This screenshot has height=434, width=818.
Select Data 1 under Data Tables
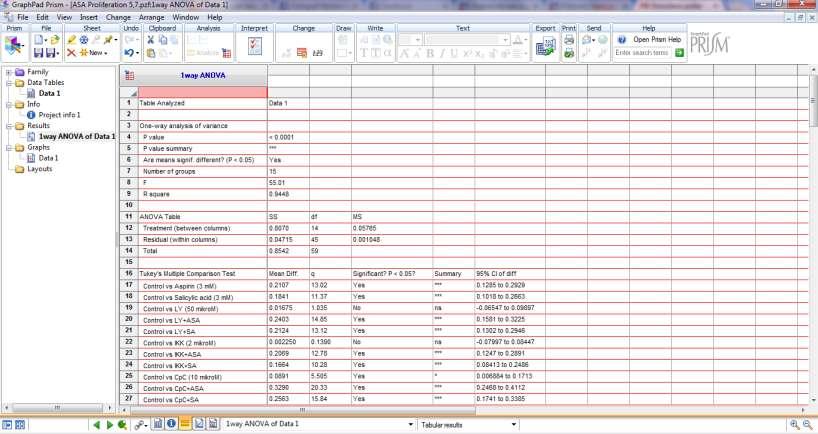[49, 93]
